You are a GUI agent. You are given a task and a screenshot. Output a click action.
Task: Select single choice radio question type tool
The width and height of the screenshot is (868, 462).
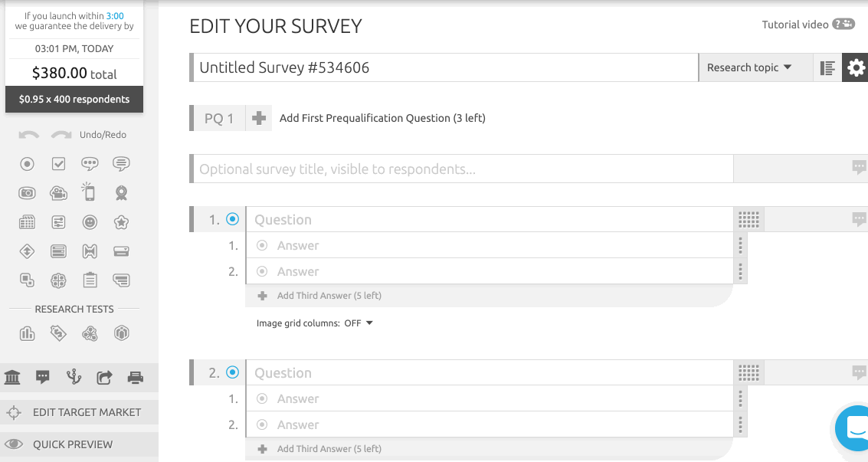(27, 164)
